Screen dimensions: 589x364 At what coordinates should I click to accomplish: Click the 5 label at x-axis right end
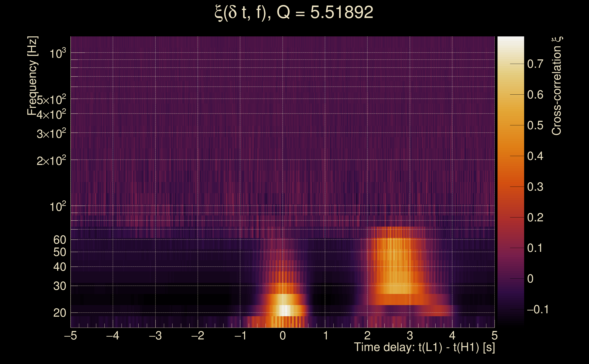(x=494, y=336)
